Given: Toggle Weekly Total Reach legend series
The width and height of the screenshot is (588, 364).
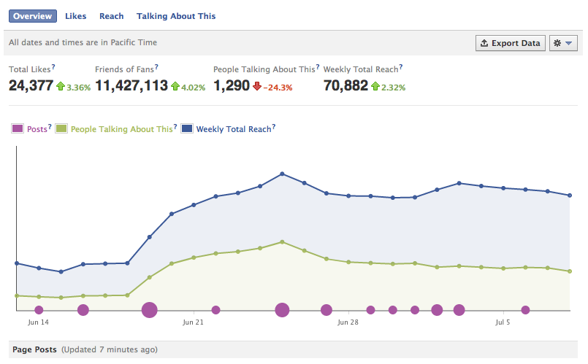Looking at the screenshot, I should tap(233, 129).
